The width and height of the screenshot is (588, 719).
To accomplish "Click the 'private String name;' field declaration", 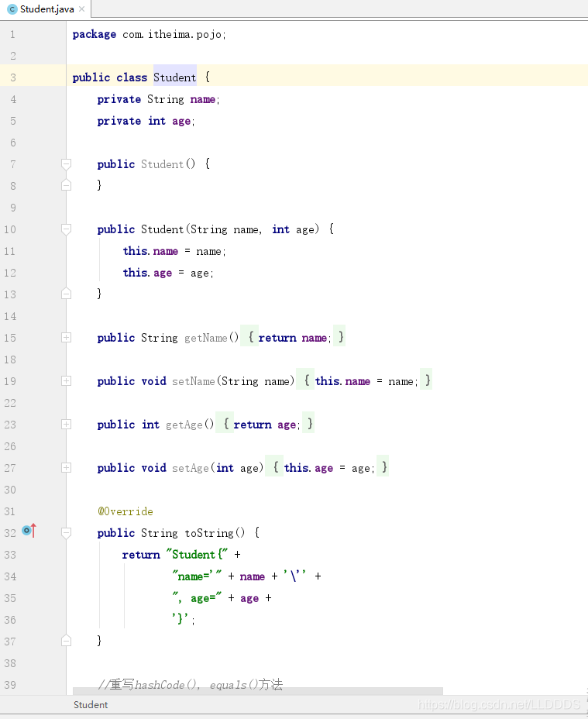I will click(158, 99).
